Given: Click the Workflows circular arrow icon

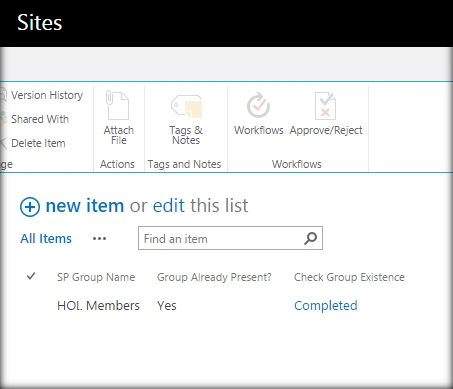Looking at the screenshot, I should pyautogui.click(x=258, y=105).
